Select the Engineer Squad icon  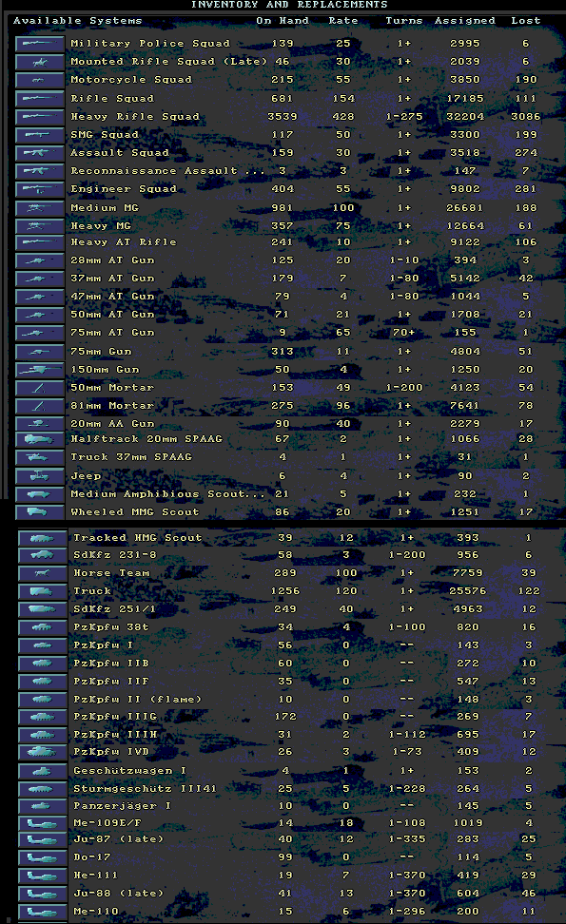(40, 190)
